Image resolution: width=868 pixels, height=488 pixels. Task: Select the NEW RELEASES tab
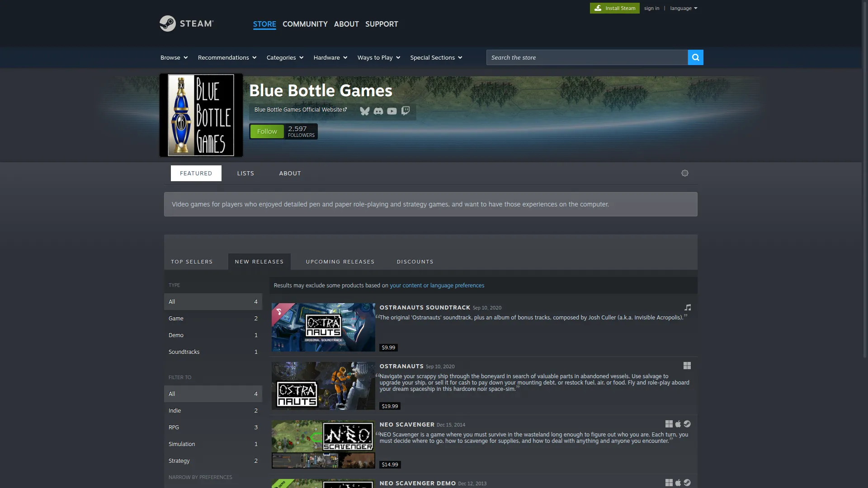(259, 262)
